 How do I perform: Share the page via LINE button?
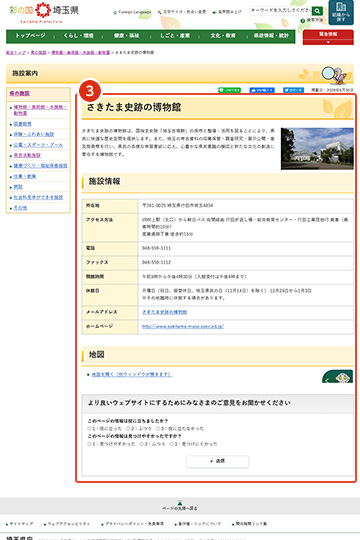[x=229, y=90]
